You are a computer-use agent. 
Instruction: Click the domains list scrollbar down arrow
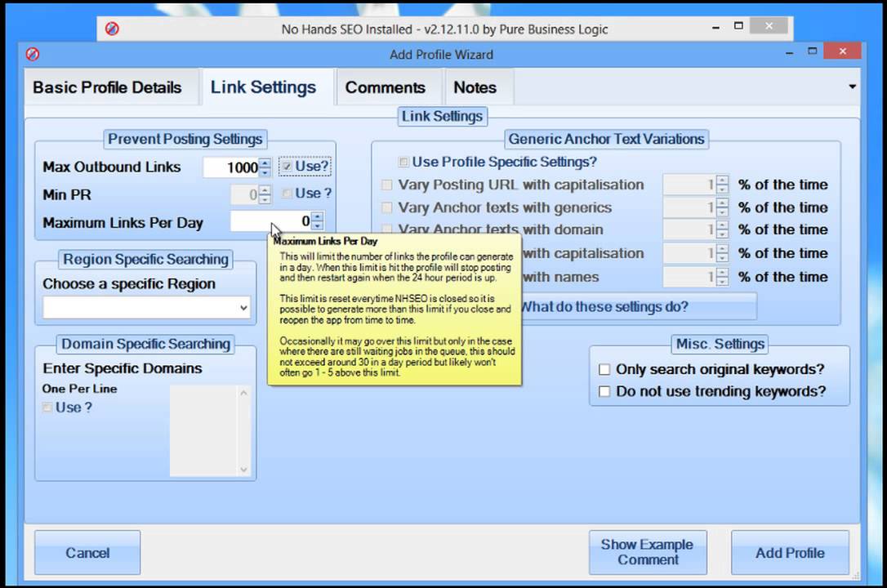[244, 470]
